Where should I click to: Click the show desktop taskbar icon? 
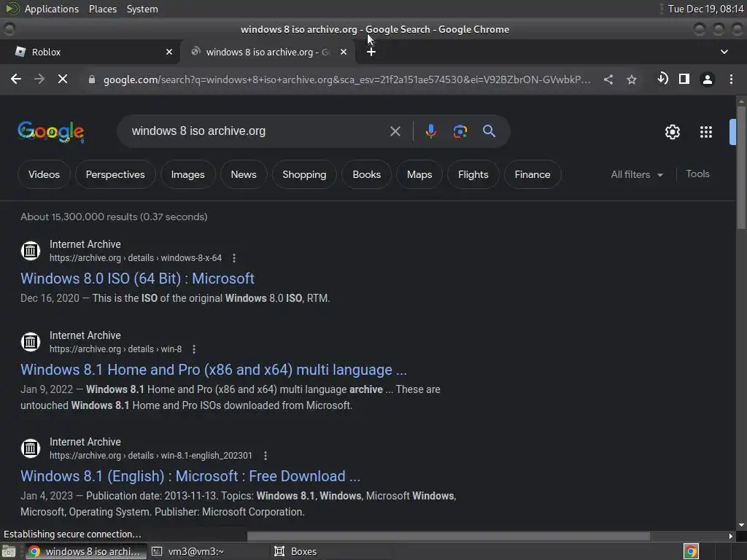click(x=9, y=551)
